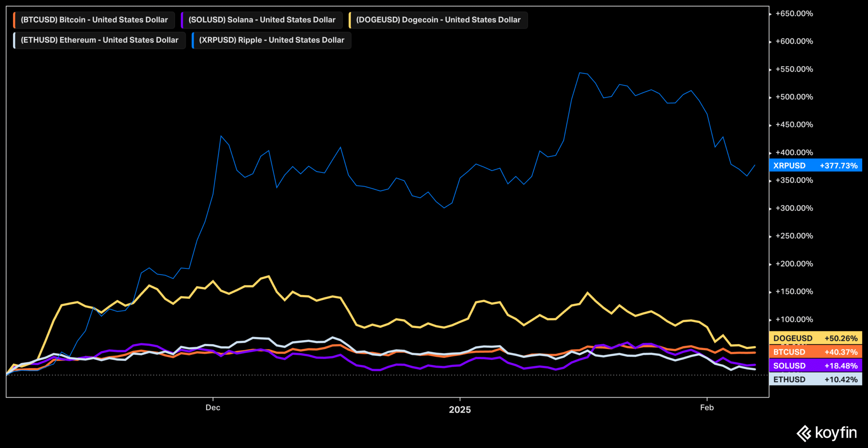Click the Ripple XRPUSD legend label
The image size is (868, 448).
point(271,40)
